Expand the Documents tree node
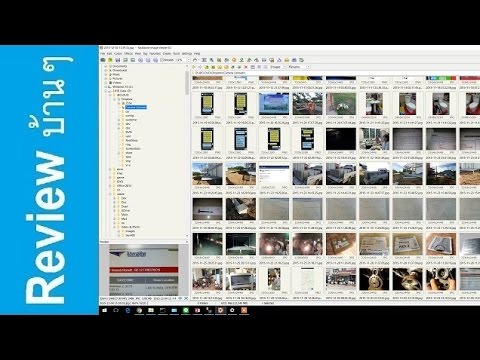The image size is (480, 360). (106, 66)
